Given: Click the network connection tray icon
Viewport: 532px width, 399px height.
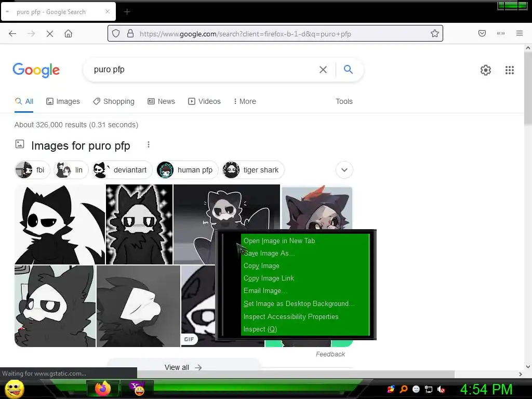Looking at the screenshot, I should pos(429,390).
